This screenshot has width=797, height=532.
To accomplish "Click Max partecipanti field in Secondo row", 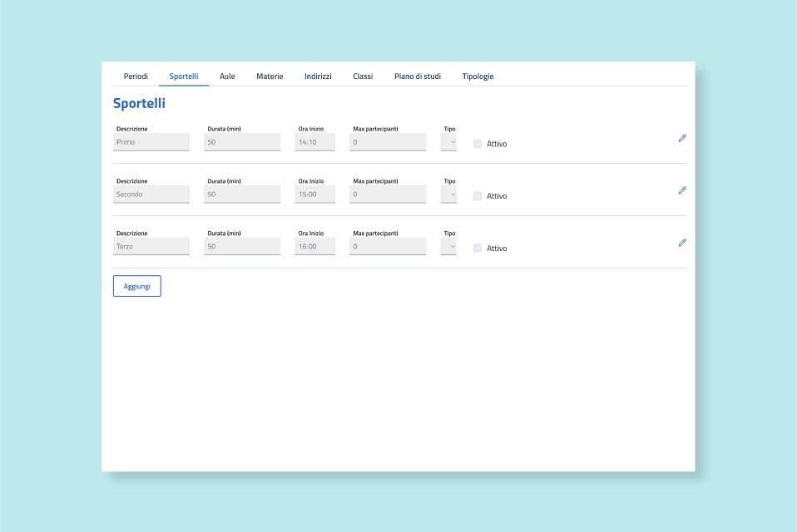I will pos(388,195).
